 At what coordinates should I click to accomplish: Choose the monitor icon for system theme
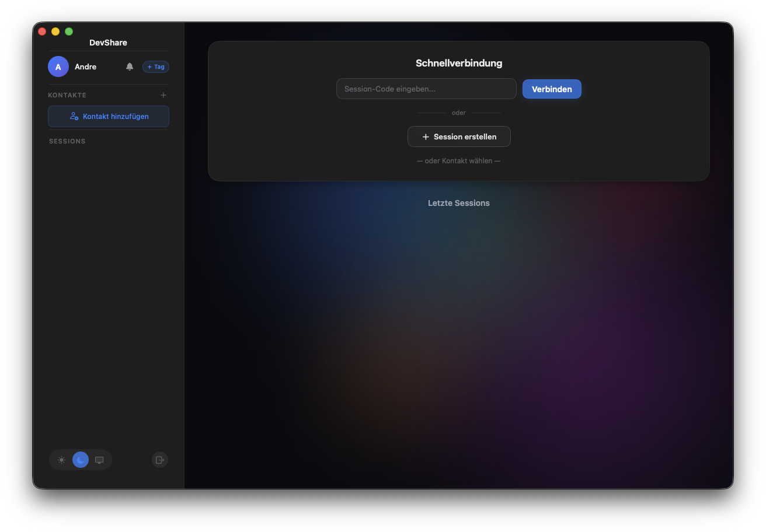(x=99, y=460)
